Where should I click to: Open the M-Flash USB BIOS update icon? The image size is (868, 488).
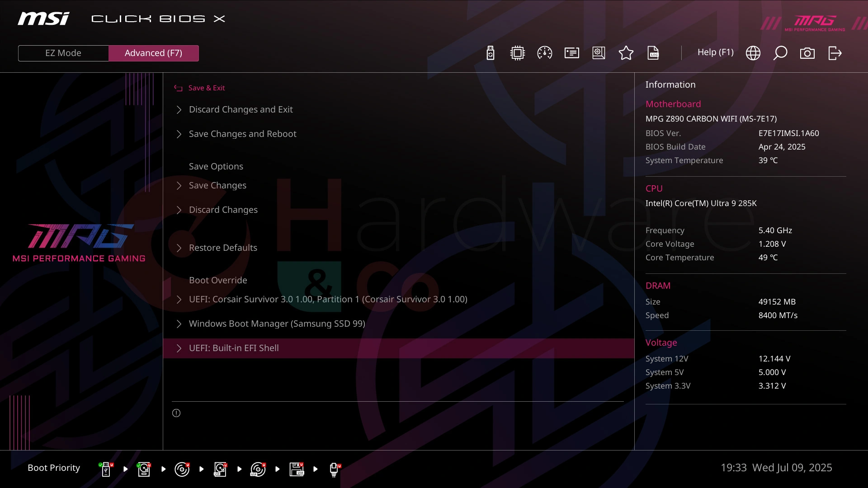490,53
